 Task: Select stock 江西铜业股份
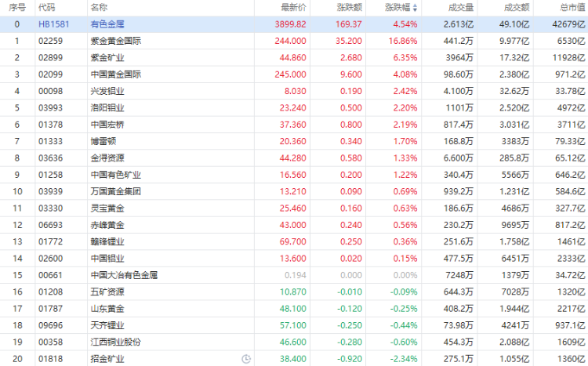click(x=116, y=342)
